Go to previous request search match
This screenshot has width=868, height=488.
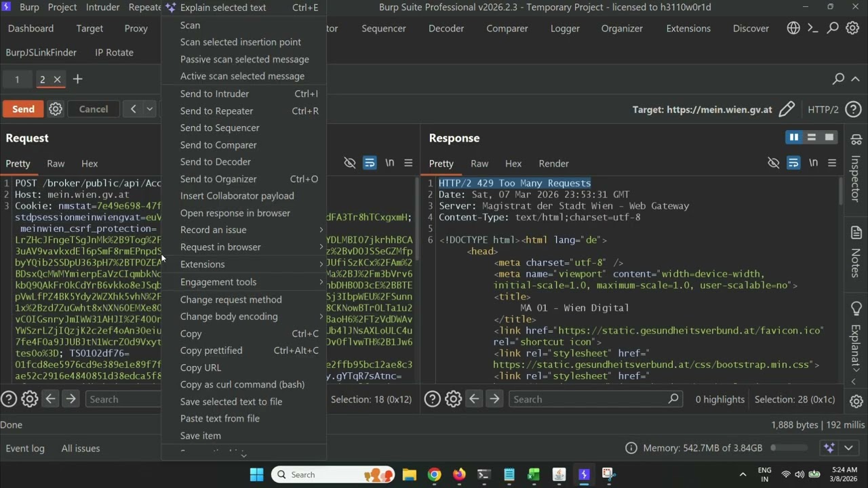click(x=50, y=399)
